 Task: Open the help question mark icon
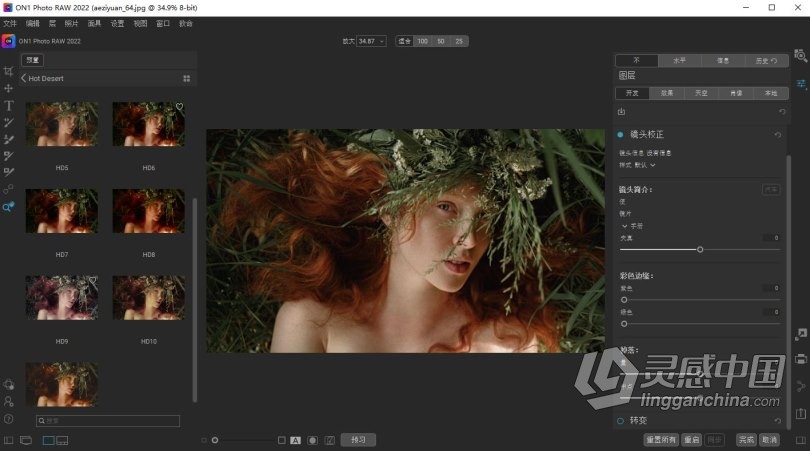pyautogui.click(x=8, y=418)
